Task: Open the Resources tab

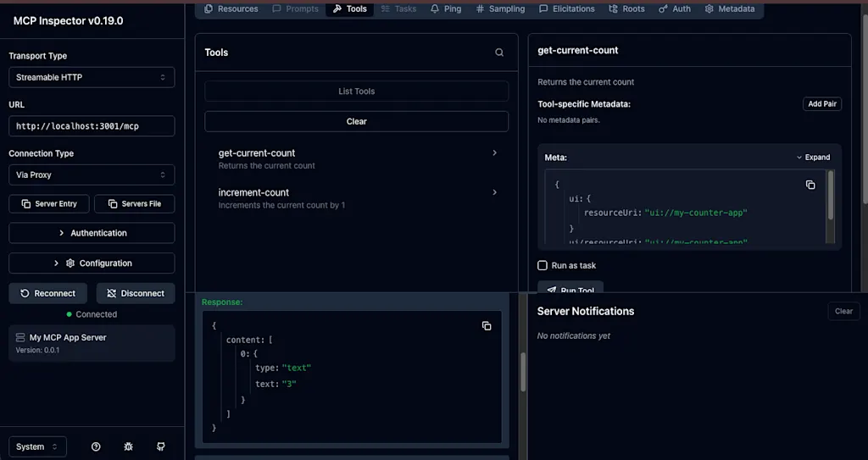Action: pyautogui.click(x=231, y=8)
